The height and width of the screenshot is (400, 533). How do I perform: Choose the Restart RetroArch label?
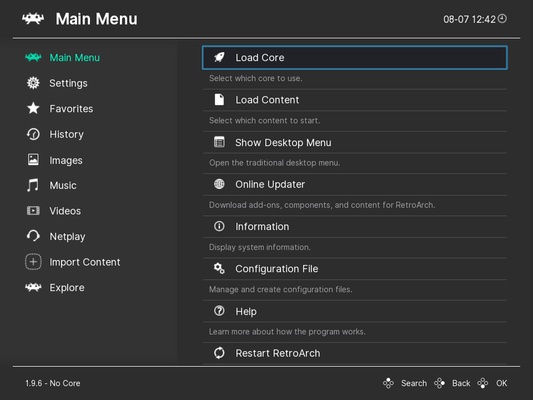[278, 353]
